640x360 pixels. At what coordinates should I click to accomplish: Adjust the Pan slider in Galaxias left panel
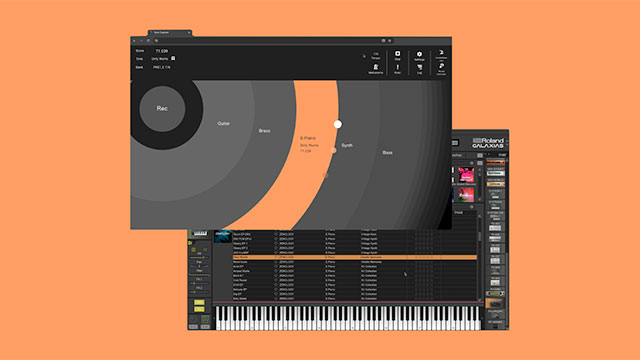(199, 266)
